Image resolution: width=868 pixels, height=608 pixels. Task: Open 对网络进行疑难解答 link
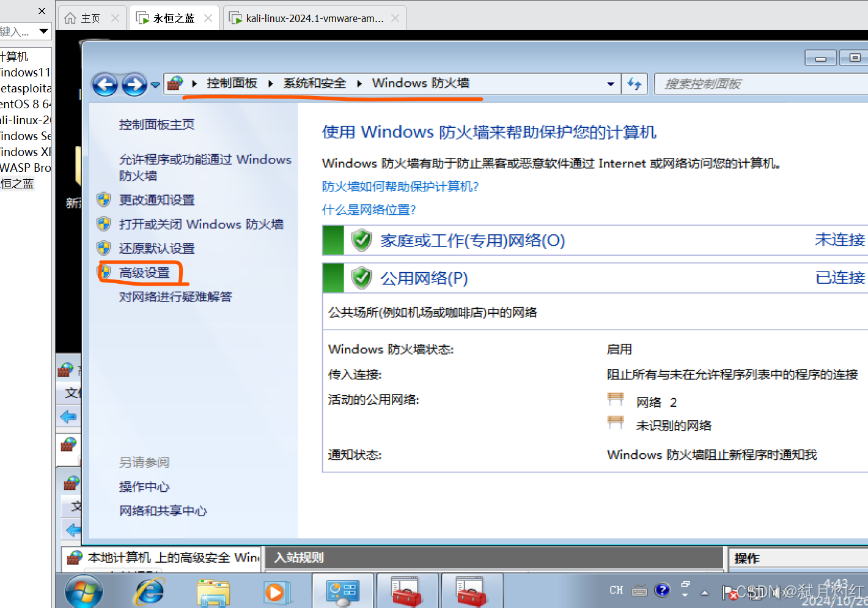(175, 297)
